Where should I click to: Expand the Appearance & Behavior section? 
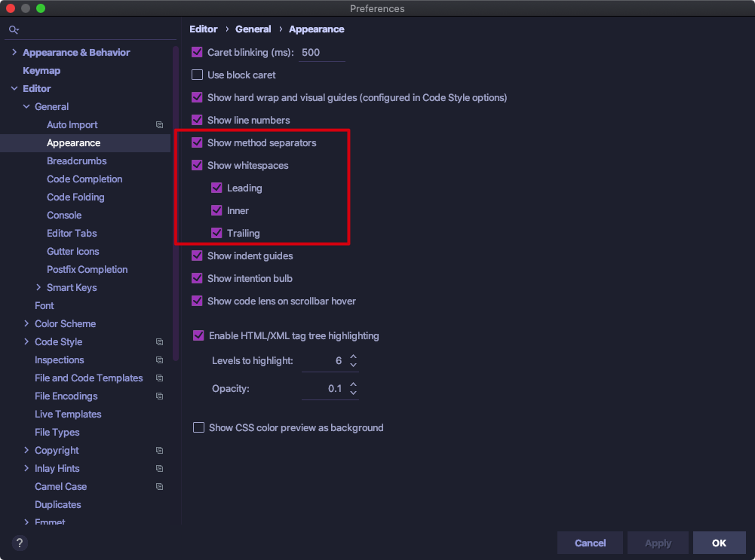coord(14,53)
